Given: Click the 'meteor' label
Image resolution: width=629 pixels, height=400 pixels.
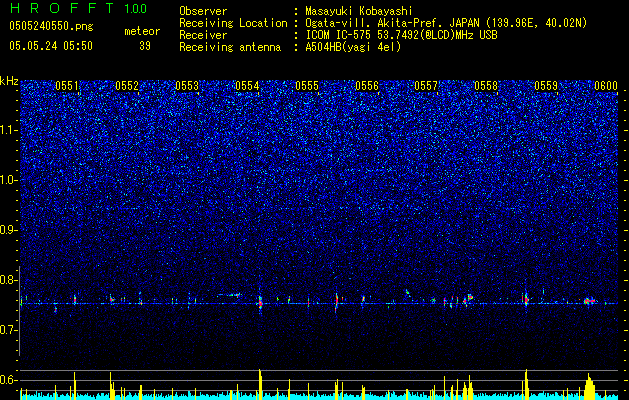Looking at the screenshot, I should pos(142,31).
